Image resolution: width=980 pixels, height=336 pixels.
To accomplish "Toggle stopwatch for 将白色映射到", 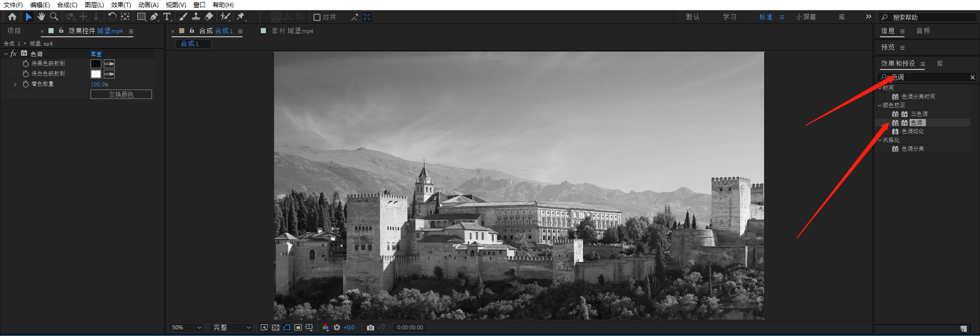I will (x=26, y=74).
